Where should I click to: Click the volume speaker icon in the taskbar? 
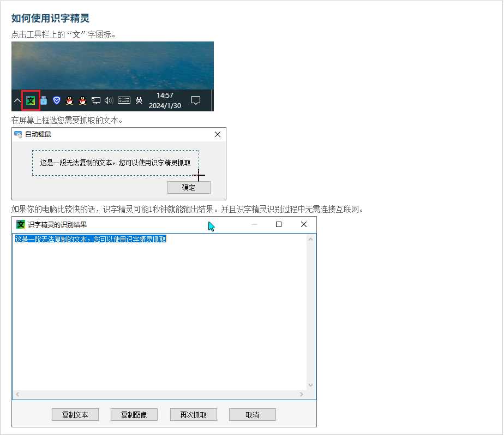pyautogui.click(x=109, y=100)
